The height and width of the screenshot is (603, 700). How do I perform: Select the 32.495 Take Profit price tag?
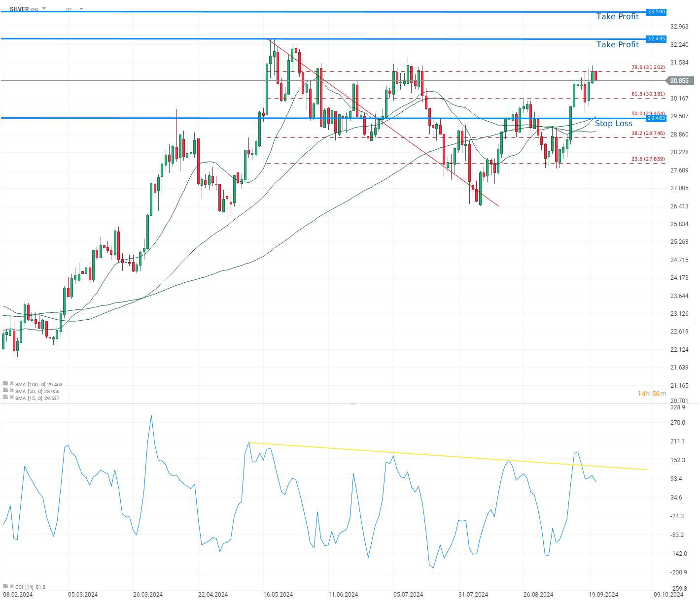(x=656, y=39)
